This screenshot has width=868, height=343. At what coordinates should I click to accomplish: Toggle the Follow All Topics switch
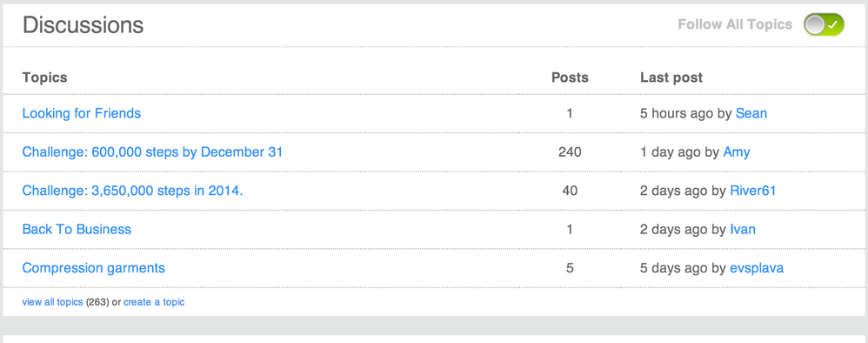click(x=824, y=25)
